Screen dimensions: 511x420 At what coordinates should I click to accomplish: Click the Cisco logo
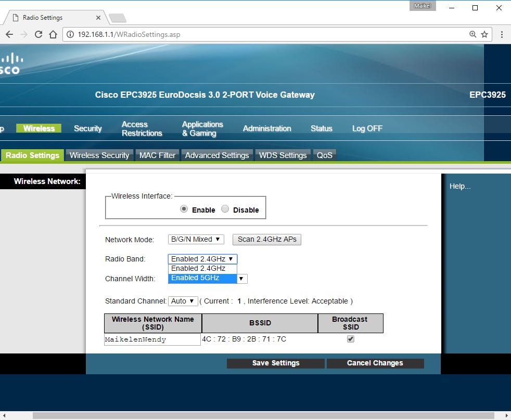click(11, 64)
